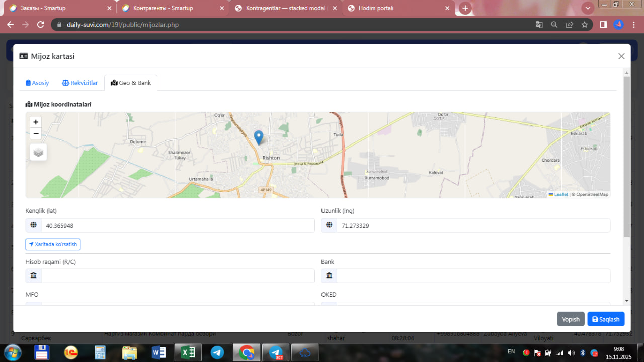This screenshot has width=644, height=362.
Task: Launch Excel from the taskbar
Action: [188, 352]
